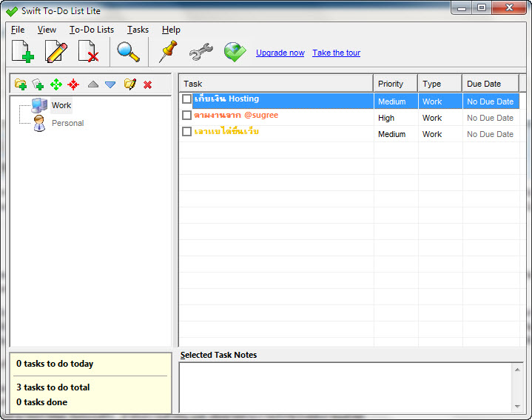Viewport: 532px width, 420px height.
Task: Click the red collapse-all arrows icon
Action: click(73, 84)
